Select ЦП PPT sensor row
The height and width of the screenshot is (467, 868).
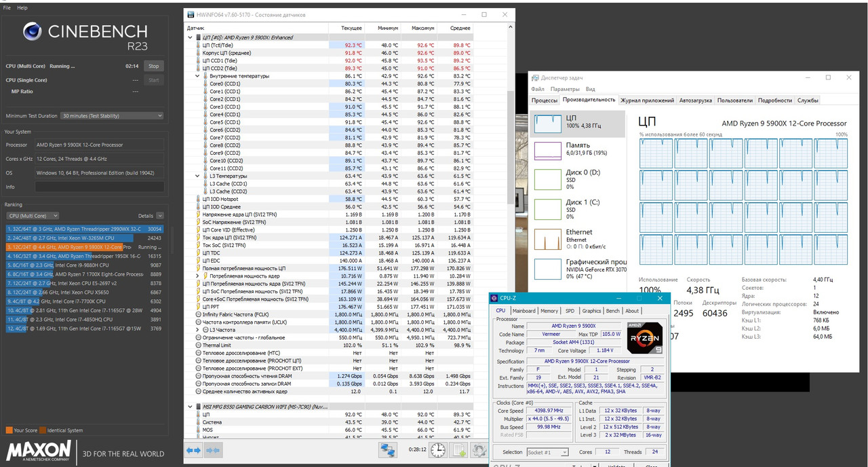coord(330,306)
